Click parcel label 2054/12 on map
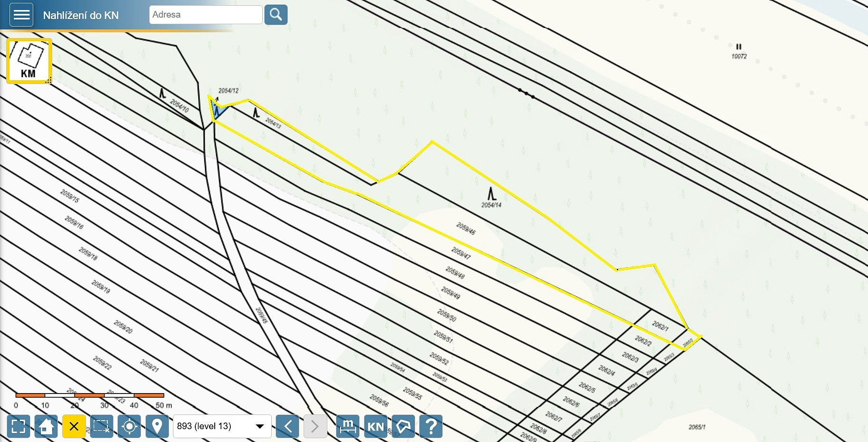The image size is (868, 442). tap(229, 91)
